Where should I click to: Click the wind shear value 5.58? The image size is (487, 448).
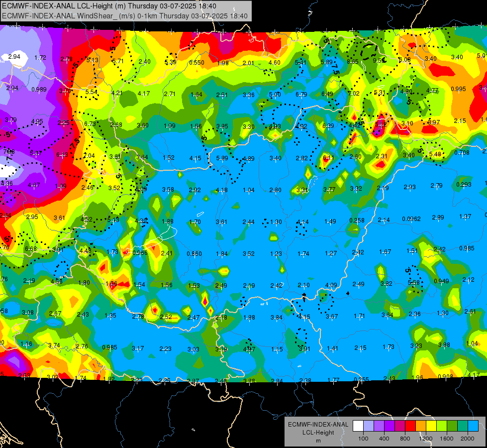[x=414, y=283]
